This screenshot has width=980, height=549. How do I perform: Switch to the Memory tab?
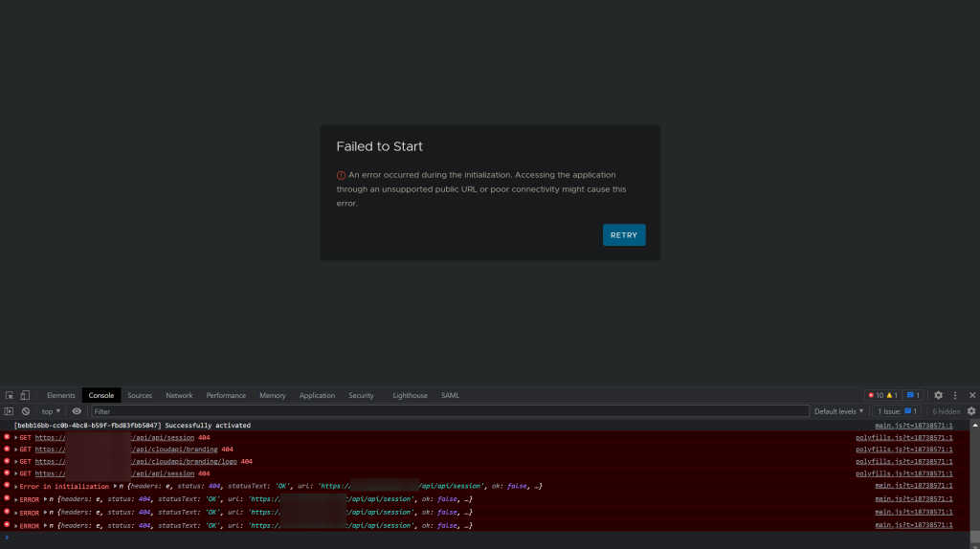273,395
